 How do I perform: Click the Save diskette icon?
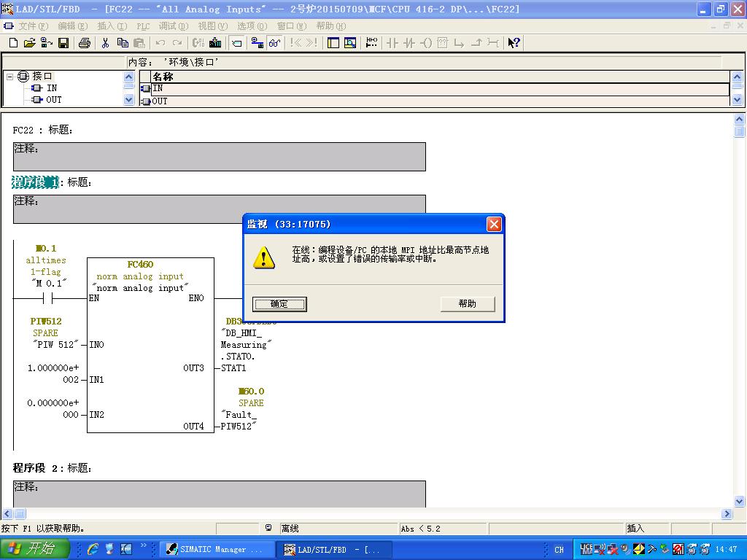pyautogui.click(x=63, y=43)
